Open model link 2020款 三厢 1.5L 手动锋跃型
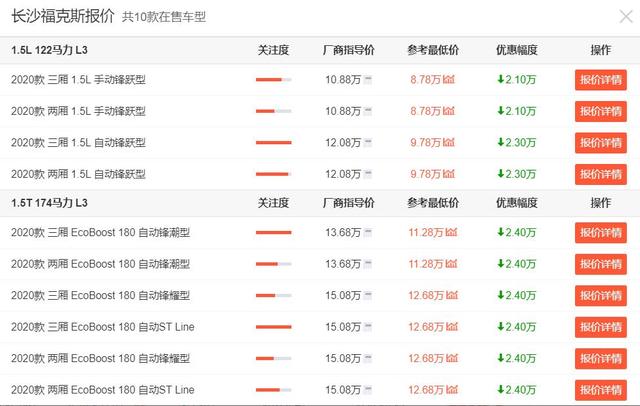Viewport: 640px width, 406px height. point(78,80)
